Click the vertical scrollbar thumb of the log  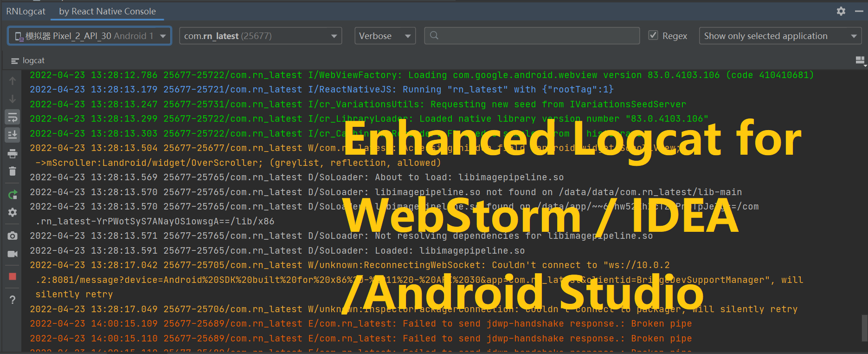pos(864,328)
